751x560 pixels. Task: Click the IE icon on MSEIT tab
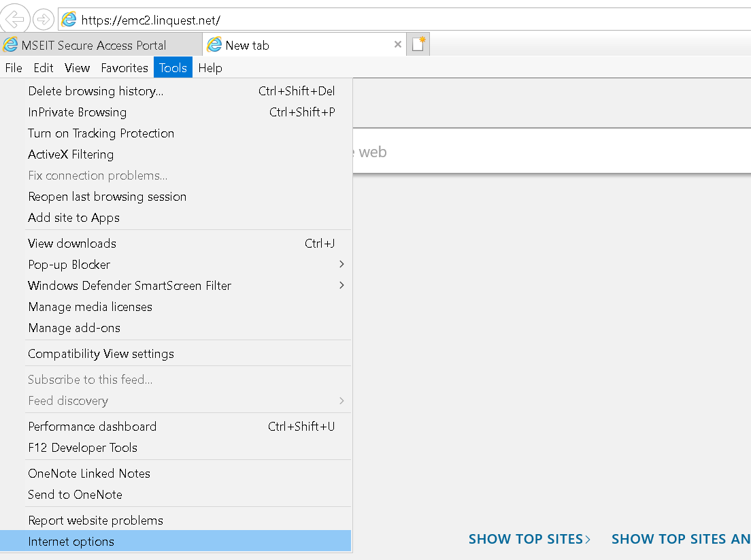10,45
